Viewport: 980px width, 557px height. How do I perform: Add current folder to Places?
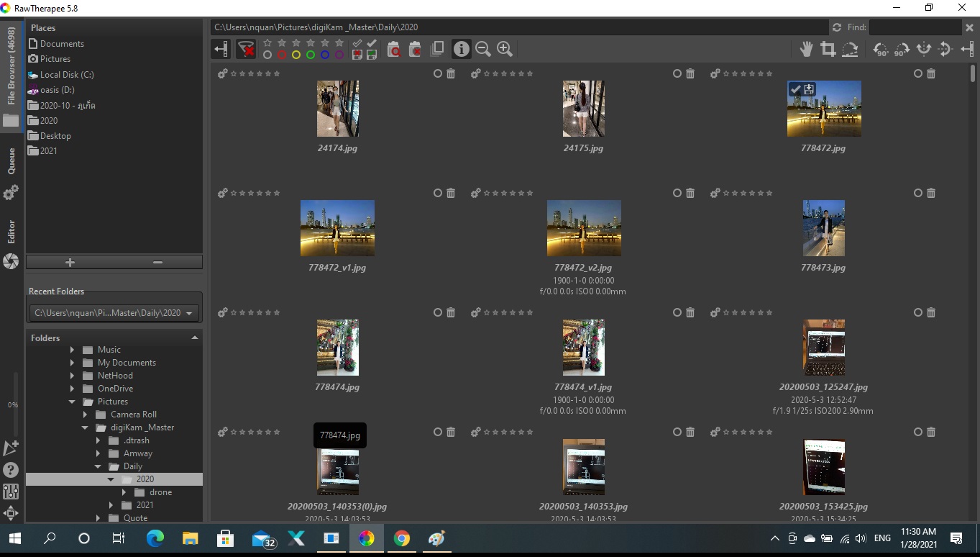click(x=70, y=263)
